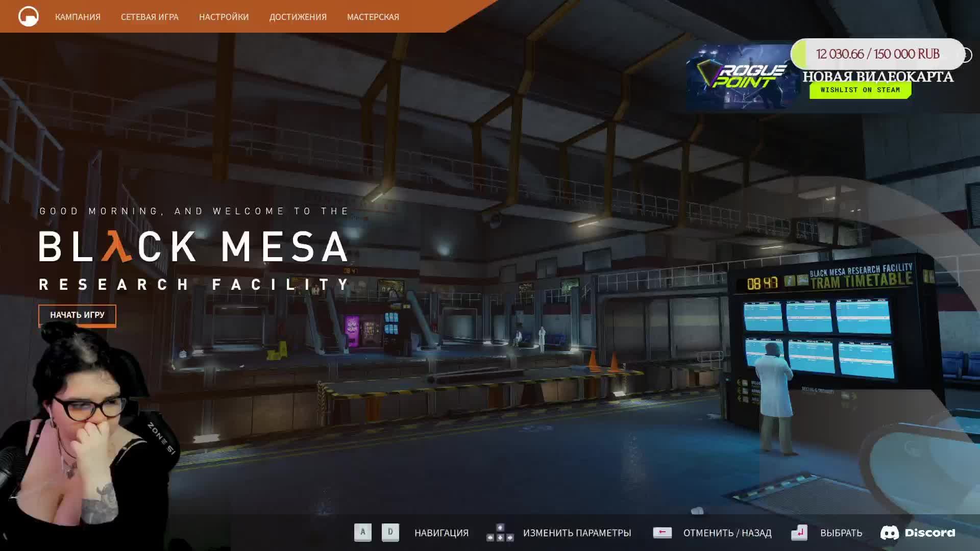Click the НАЧАТЬ ИГРУ button
This screenshot has width=980, height=551.
(x=77, y=315)
